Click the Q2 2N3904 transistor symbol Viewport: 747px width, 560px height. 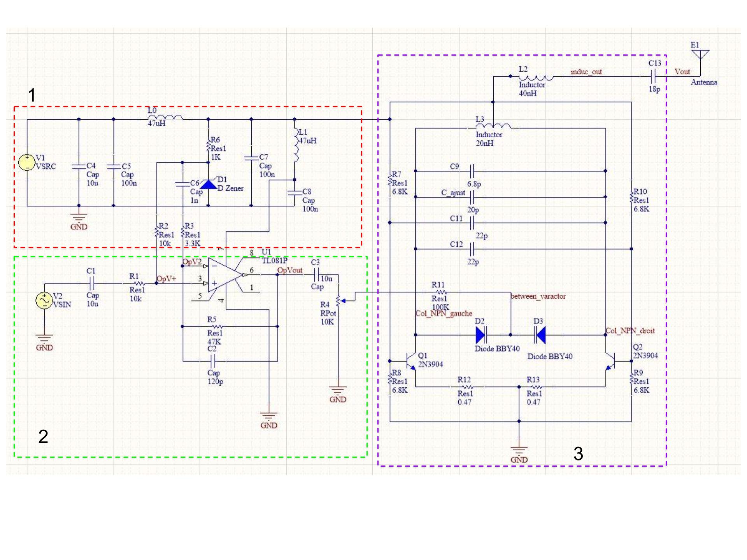click(x=610, y=361)
